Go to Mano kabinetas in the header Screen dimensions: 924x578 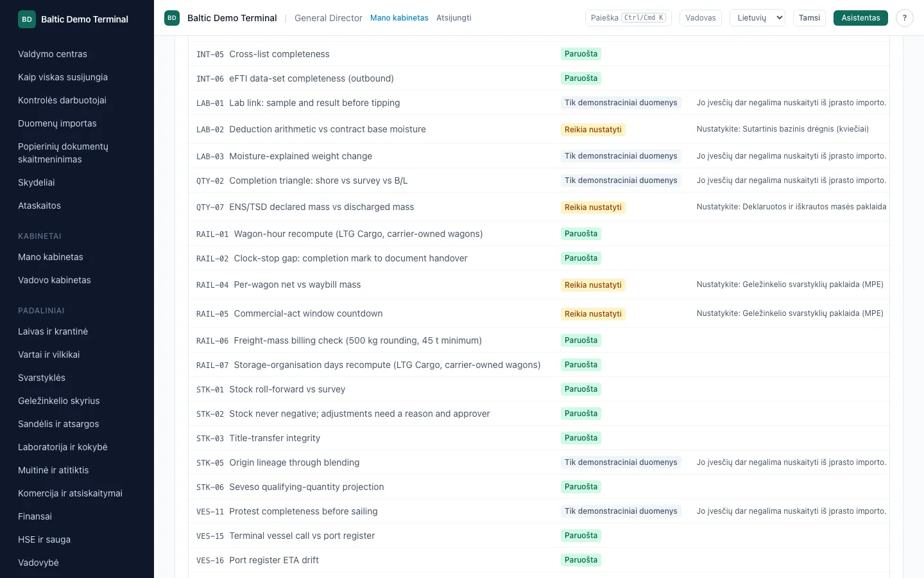399,18
